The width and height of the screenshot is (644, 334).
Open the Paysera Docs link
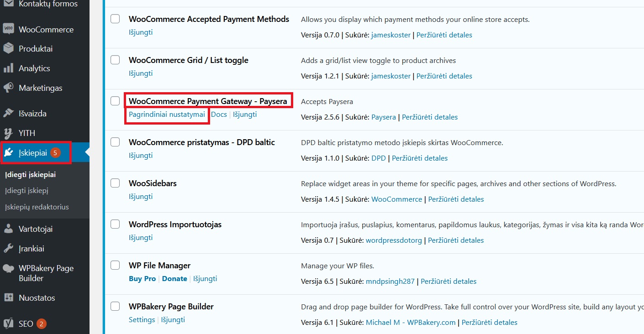pos(219,115)
